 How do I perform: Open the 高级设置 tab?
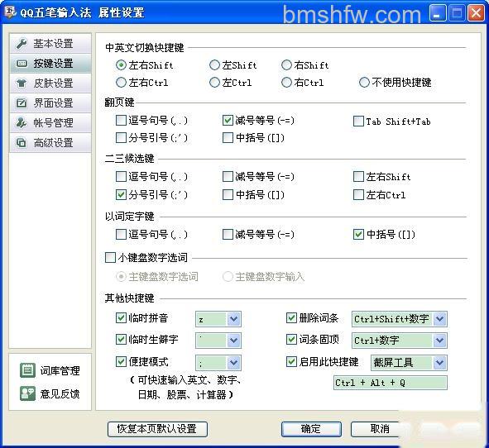(x=50, y=142)
